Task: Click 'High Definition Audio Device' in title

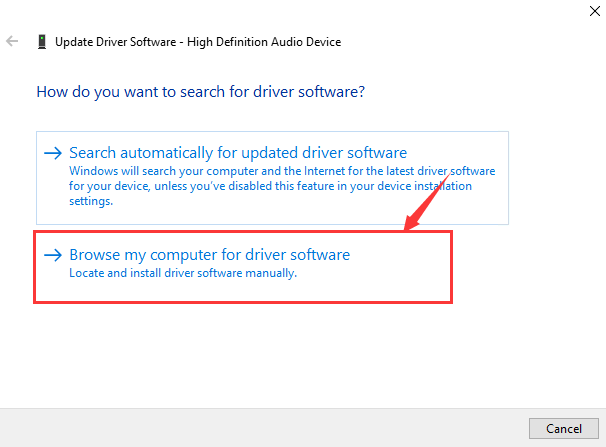Action: coord(264,42)
